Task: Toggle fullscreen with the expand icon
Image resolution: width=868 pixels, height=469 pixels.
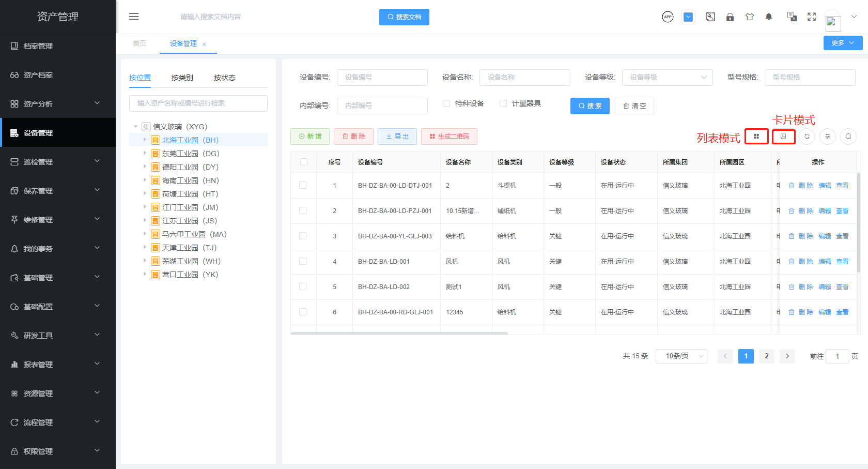Action: click(x=812, y=17)
